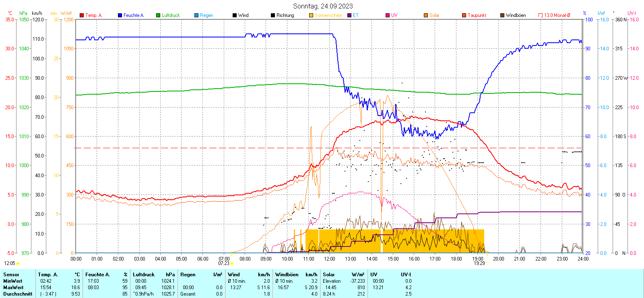Click the magenta UV legend square

[388, 15]
